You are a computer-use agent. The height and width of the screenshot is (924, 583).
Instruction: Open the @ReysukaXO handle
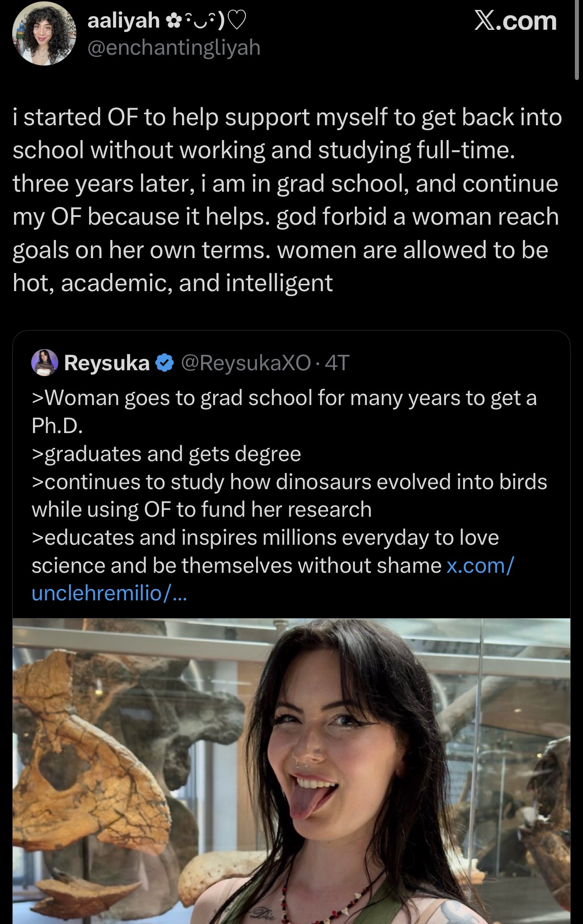point(246,363)
